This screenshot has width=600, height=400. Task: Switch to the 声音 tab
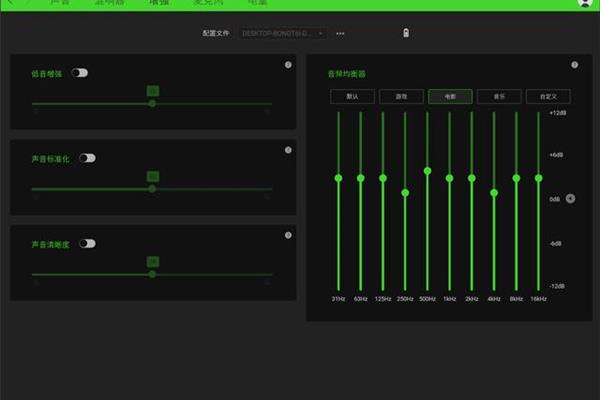pos(60,2)
